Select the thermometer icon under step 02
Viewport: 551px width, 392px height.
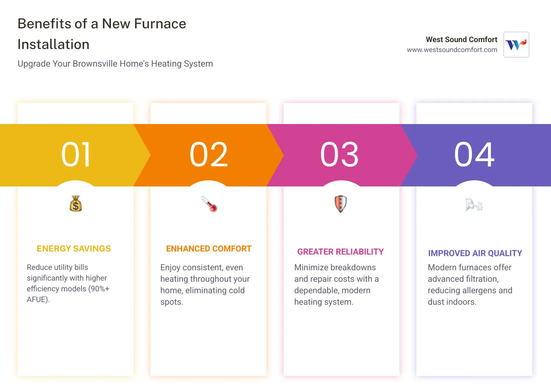point(209,204)
